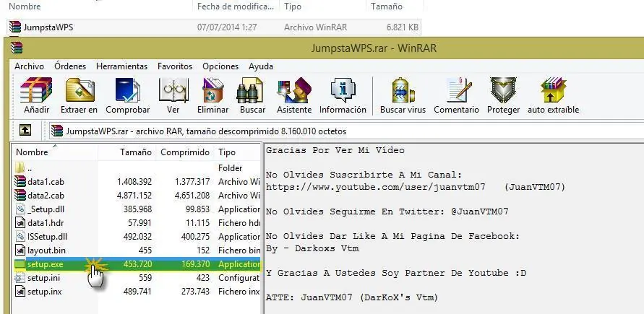Click the 1.408.392 size value

pos(134,182)
